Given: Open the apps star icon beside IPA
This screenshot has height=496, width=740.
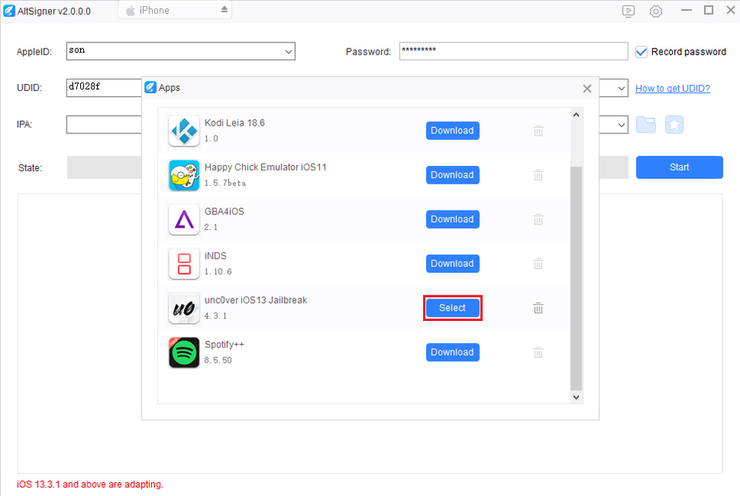Looking at the screenshot, I should [674, 125].
